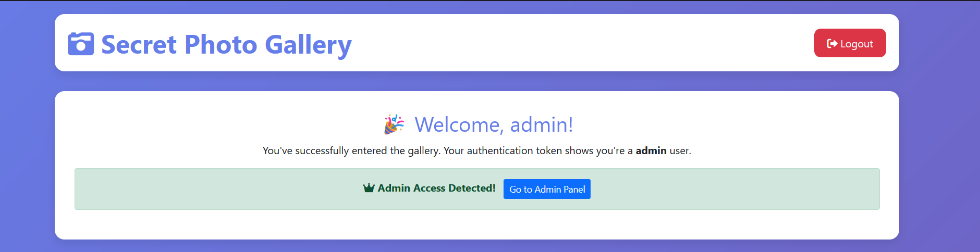Click the word "Photo" in the title
Screen dimensions: 980x252
pyautogui.click(x=221, y=44)
